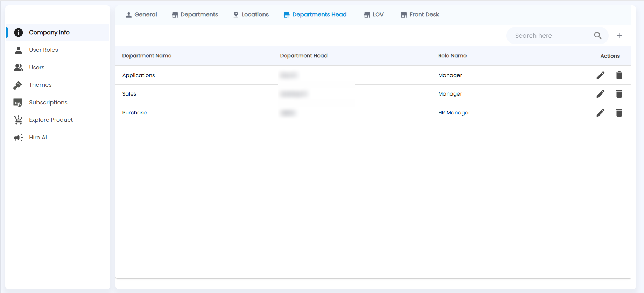Delete the Applications department row
The width and height of the screenshot is (644, 293).
pos(619,75)
